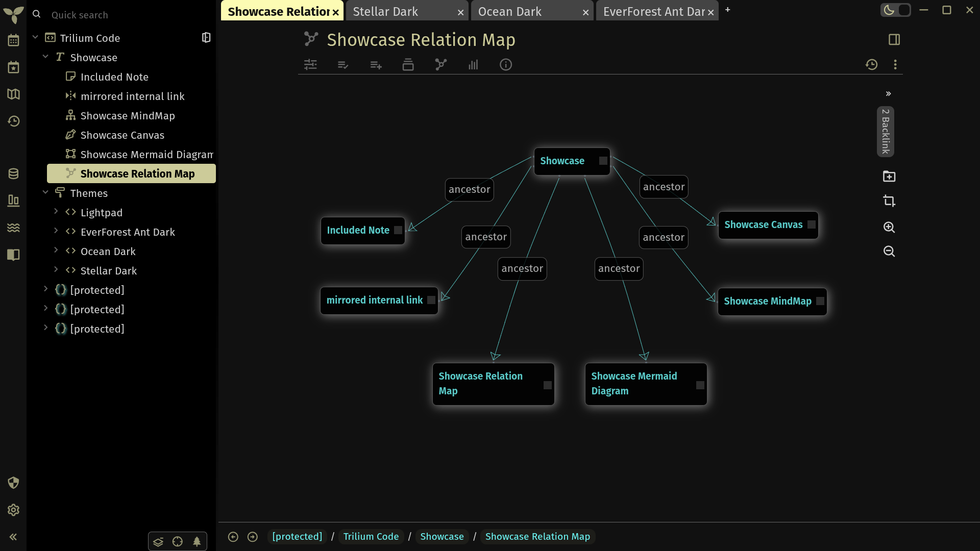Open the database stack icon in launcher
The image size is (980, 551).
pyautogui.click(x=13, y=174)
